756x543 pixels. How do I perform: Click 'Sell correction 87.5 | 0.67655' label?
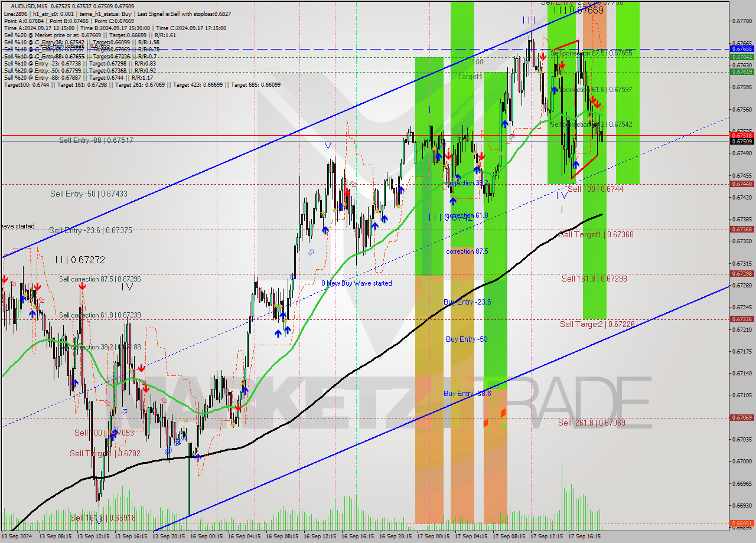(x=591, y=53)
